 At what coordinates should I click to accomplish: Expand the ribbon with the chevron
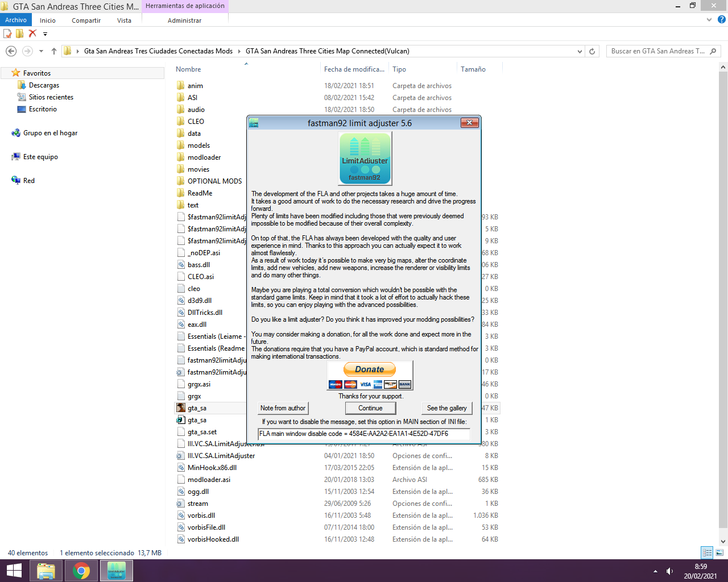point(709,19)
